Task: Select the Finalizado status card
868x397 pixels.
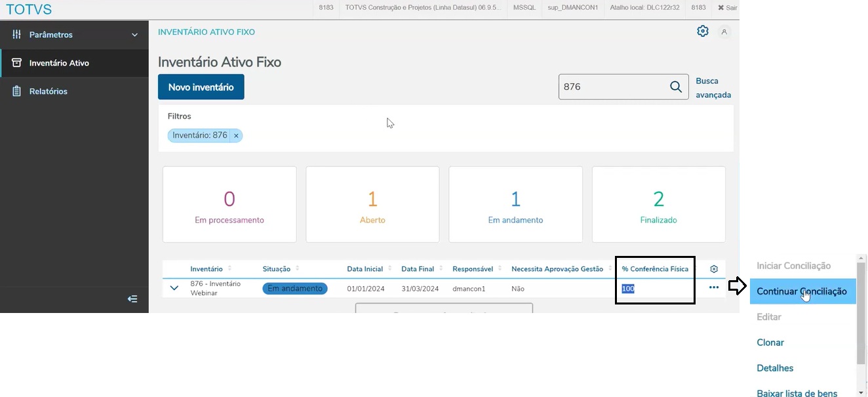Action: 658,204
